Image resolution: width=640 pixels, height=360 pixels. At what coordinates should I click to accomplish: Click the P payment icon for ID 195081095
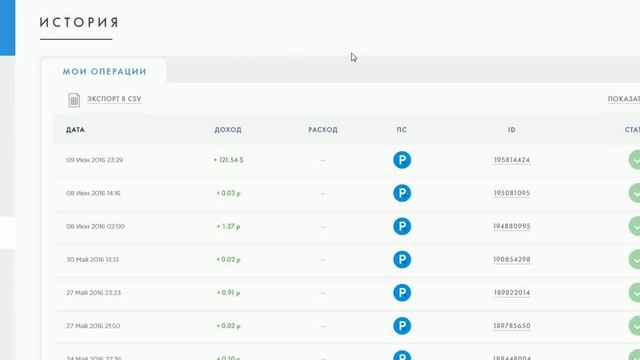pos(402,193)
